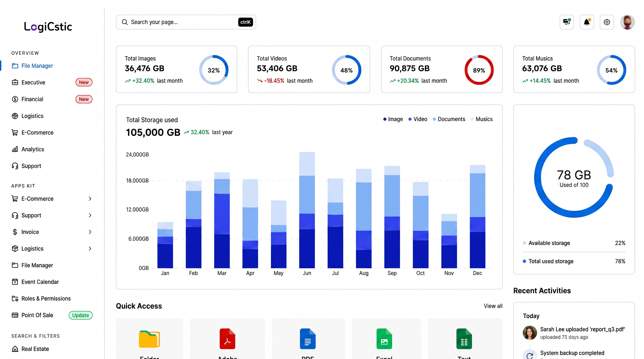
Task: Click the New badge beside Executive
Action: point(84,82)
